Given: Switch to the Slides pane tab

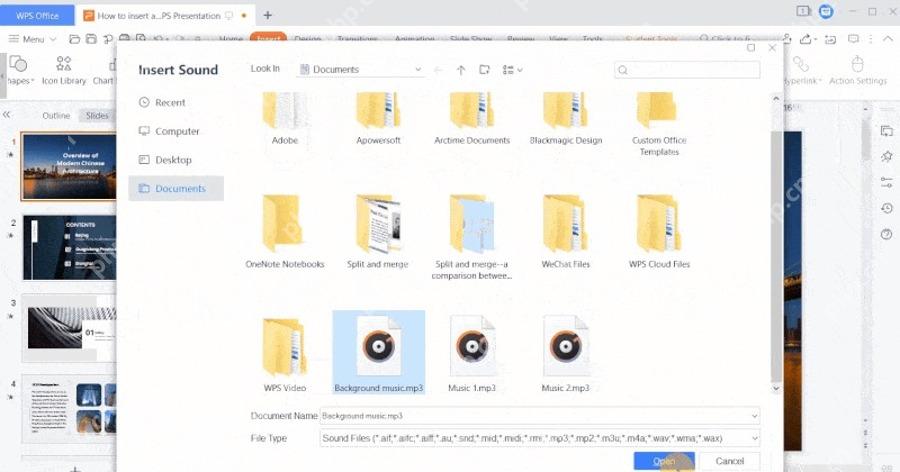Looking at the screenshot, I should (x=97, y=115).
